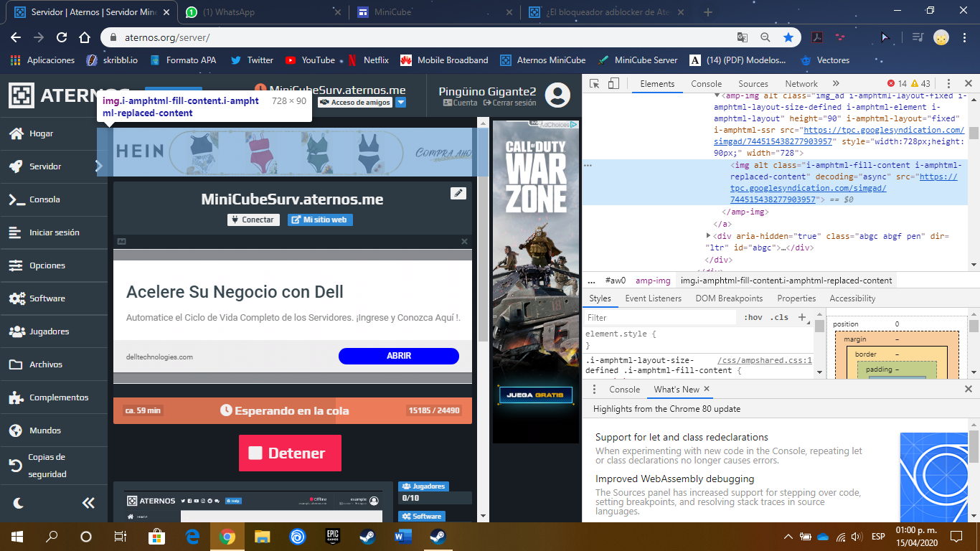Open Archivos in the Aternos sidebar
This screenshot has height=551, width=980.
(x=54, y=364)
